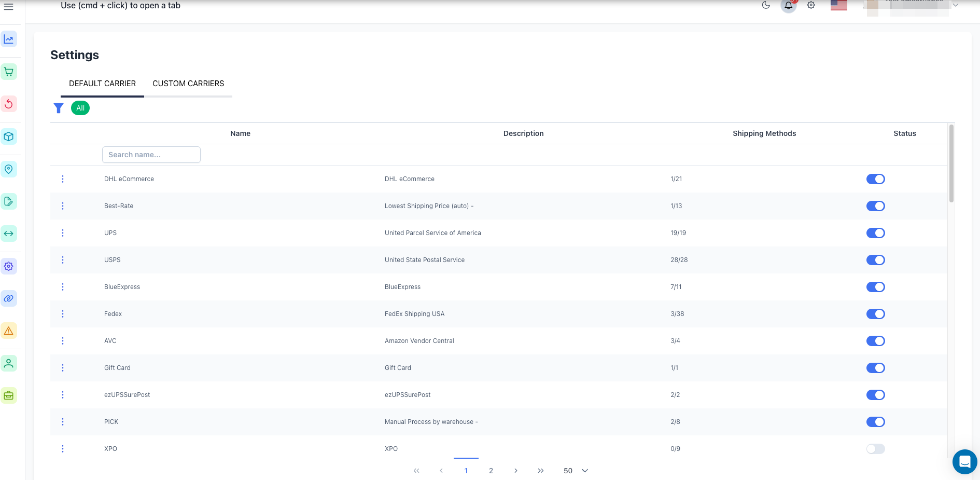
Task: Click the package box icon in sidebar
Action: [8, 136]
